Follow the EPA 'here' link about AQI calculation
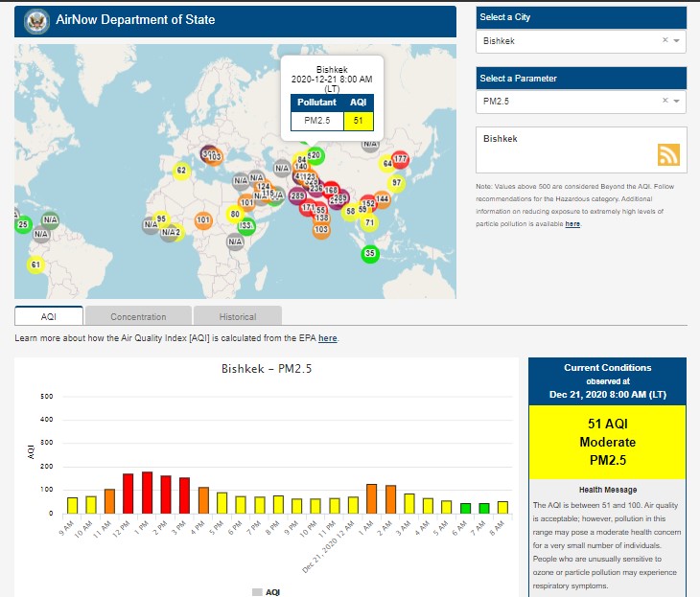Image resolution: width=700 pixels, height=597 pixels. pyautogui.click(x=327, y=338)
